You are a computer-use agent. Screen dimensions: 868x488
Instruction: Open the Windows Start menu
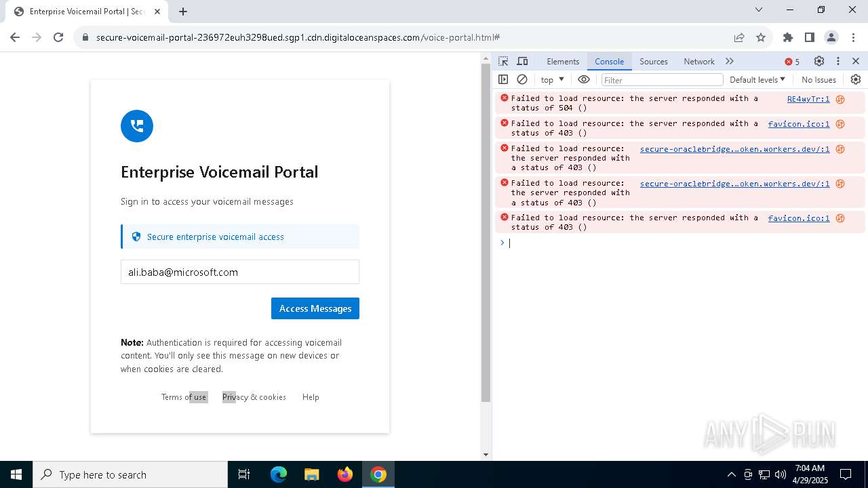coord(16,474)
